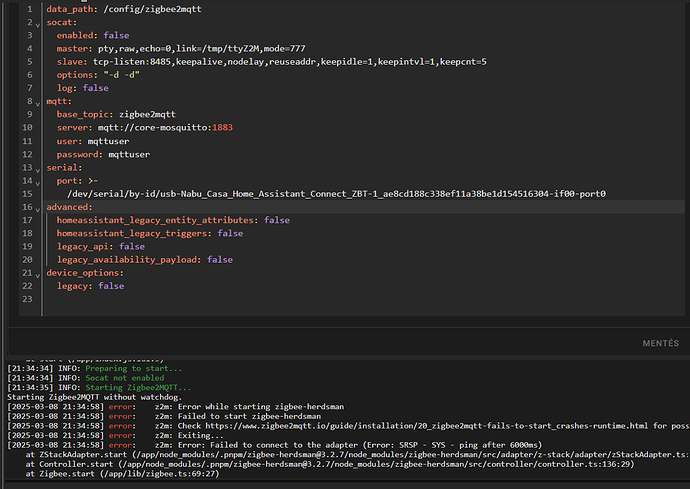Click homeassistant_legacy_triggers false line
690x489 pixels.
[x=150, y=234]
